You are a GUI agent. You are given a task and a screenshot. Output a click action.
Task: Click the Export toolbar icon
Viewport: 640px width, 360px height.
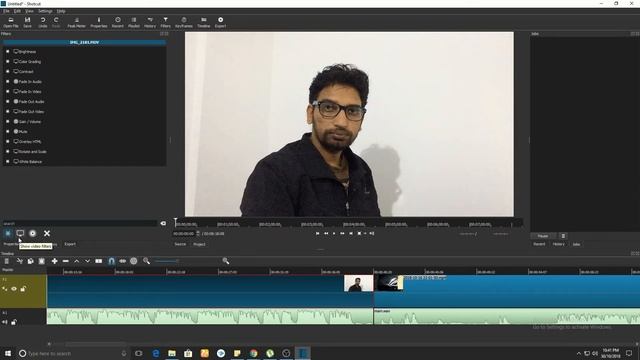220,22
